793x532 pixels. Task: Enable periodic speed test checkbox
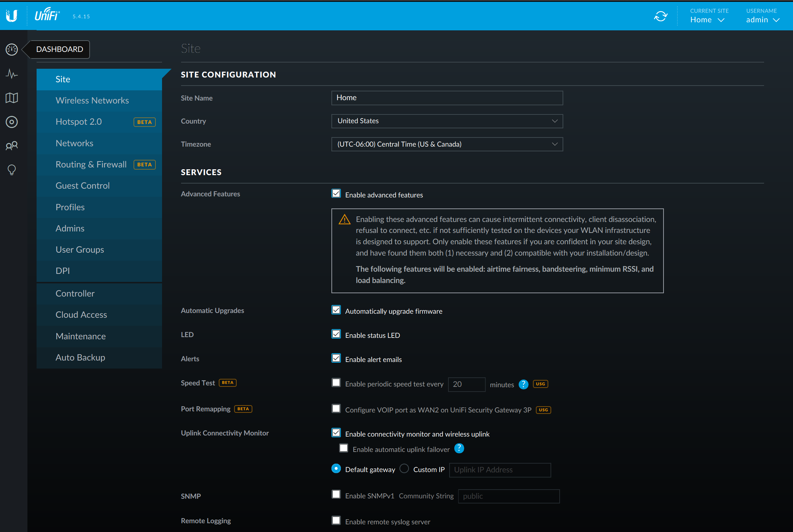point(336,382)
